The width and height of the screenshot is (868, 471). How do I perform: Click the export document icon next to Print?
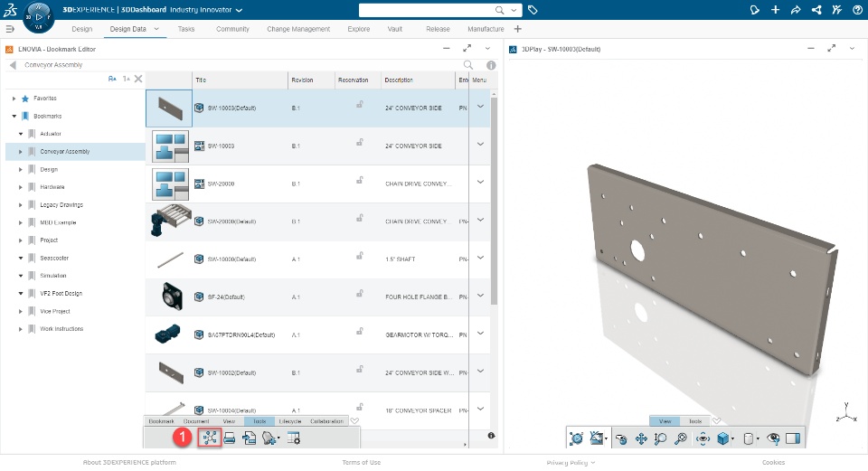tap(250, 438)
